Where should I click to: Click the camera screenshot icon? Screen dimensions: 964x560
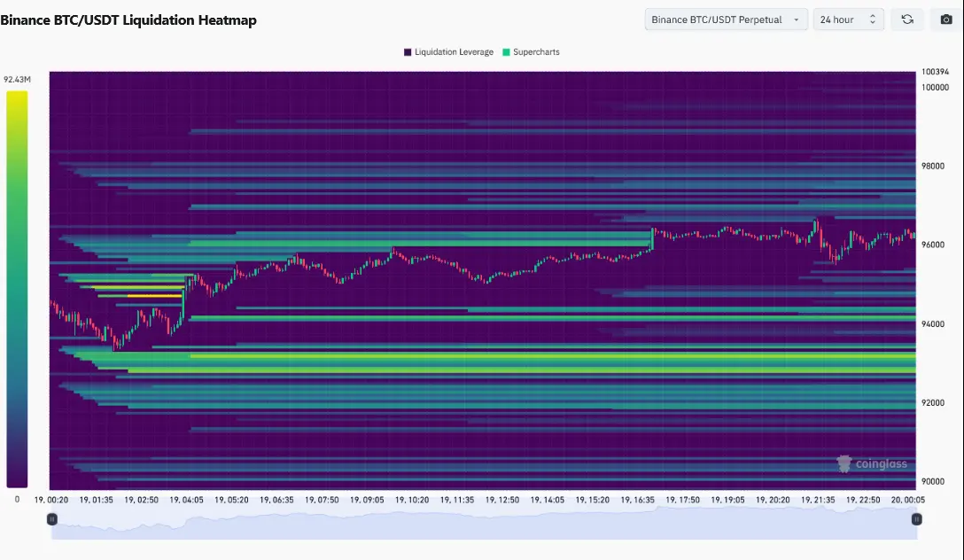(946, 19)
